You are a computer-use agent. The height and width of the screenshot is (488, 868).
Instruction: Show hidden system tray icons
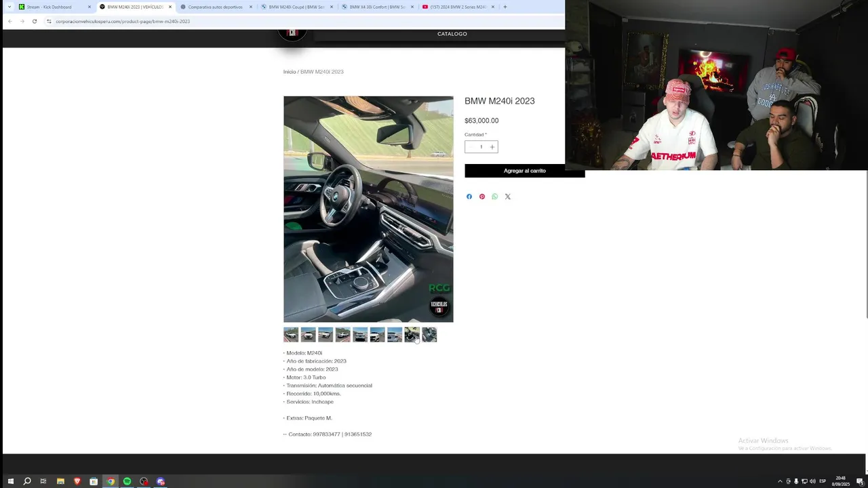click(x=780, y=481)
